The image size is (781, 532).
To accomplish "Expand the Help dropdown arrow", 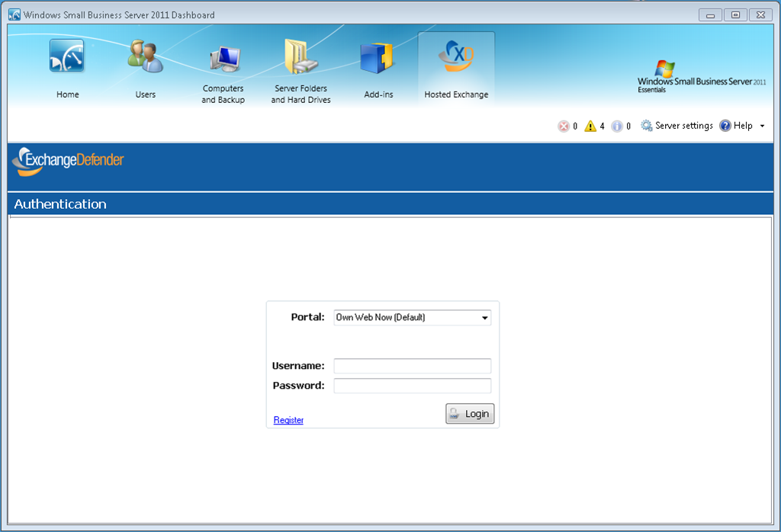I will coord(763,127).
